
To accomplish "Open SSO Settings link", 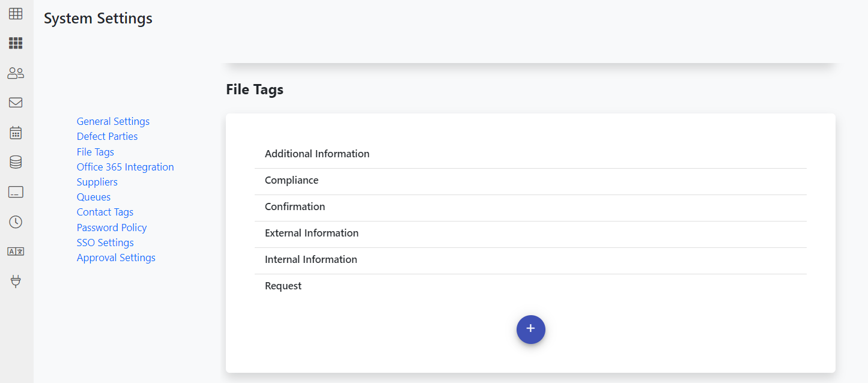I will (105, 243).
